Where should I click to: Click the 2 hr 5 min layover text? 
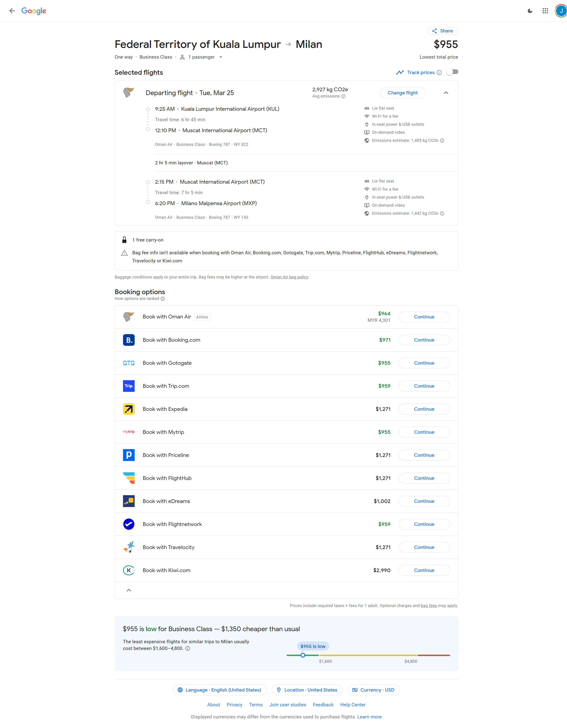point(191,163)
